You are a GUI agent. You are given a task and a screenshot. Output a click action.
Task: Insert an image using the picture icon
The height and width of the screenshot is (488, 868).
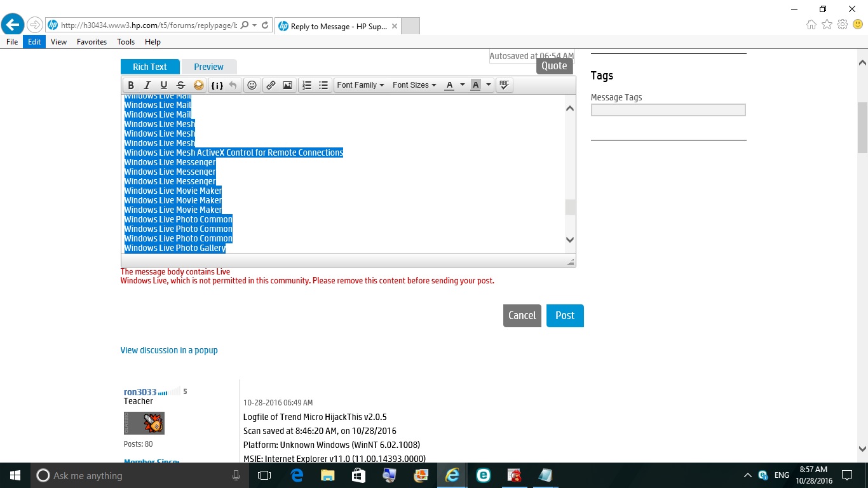pyautogui.click(x=287, y=85)
